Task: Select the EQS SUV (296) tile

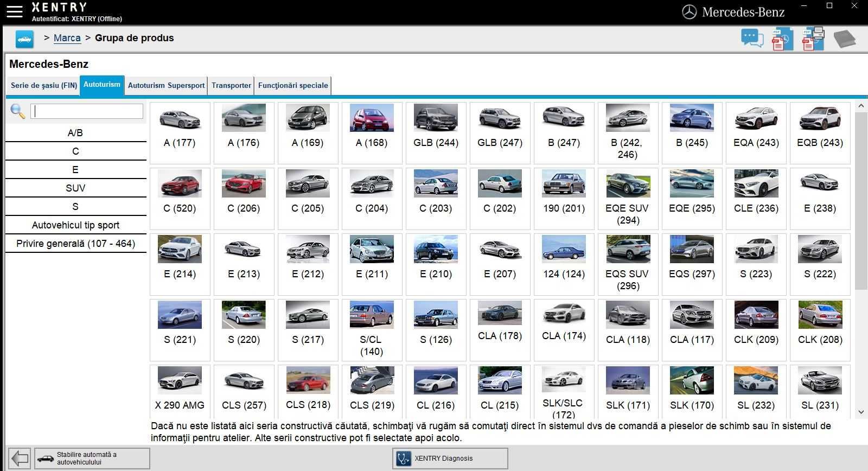Action: (628, 264)
